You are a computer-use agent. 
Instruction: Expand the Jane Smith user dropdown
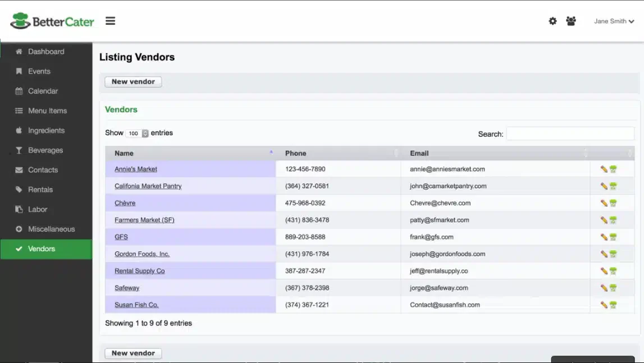(614, 21)
